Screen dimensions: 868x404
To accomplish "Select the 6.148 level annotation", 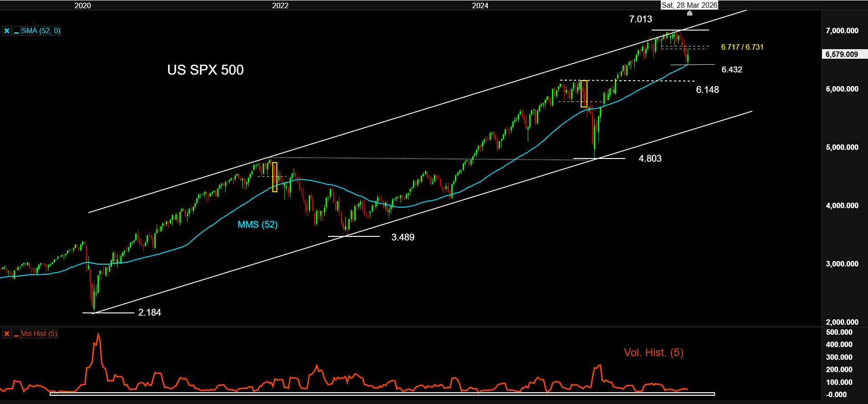I will click(707, 90).
